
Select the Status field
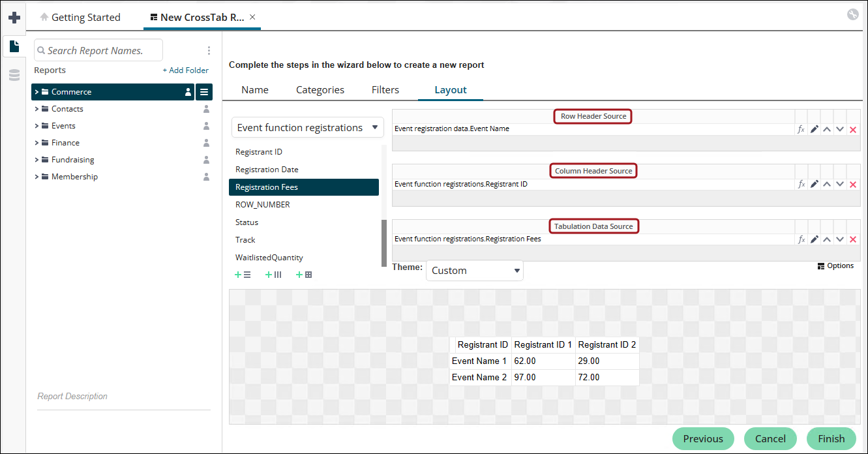tap(304, 222)
